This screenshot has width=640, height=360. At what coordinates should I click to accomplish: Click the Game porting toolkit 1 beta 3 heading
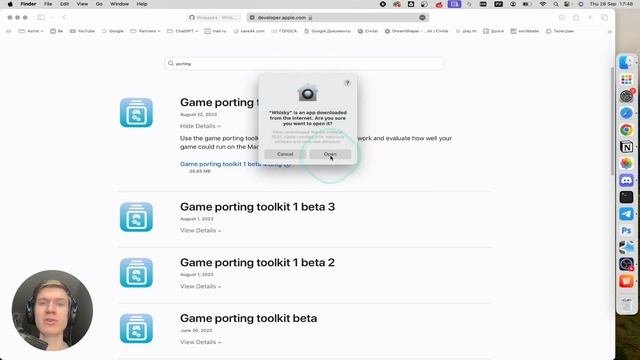tap(258, 207)
